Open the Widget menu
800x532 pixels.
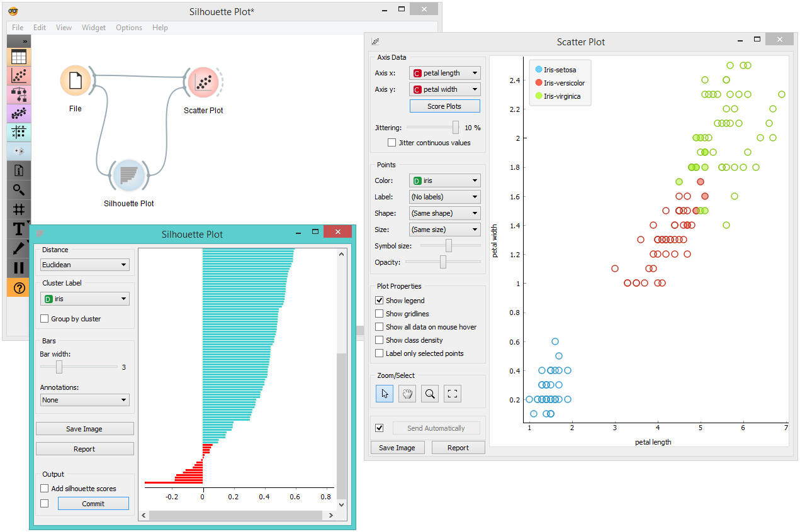94,28
